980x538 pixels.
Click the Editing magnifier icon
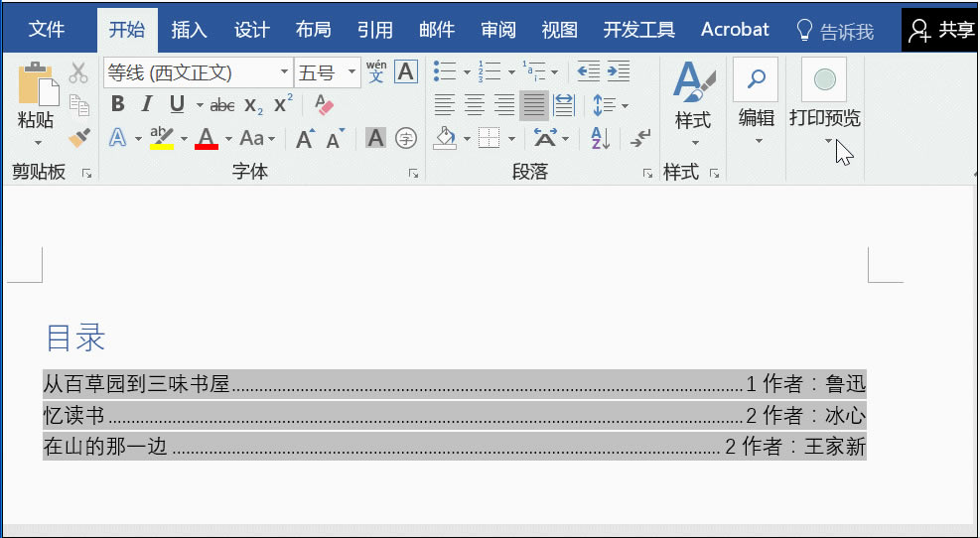point(756,79)
